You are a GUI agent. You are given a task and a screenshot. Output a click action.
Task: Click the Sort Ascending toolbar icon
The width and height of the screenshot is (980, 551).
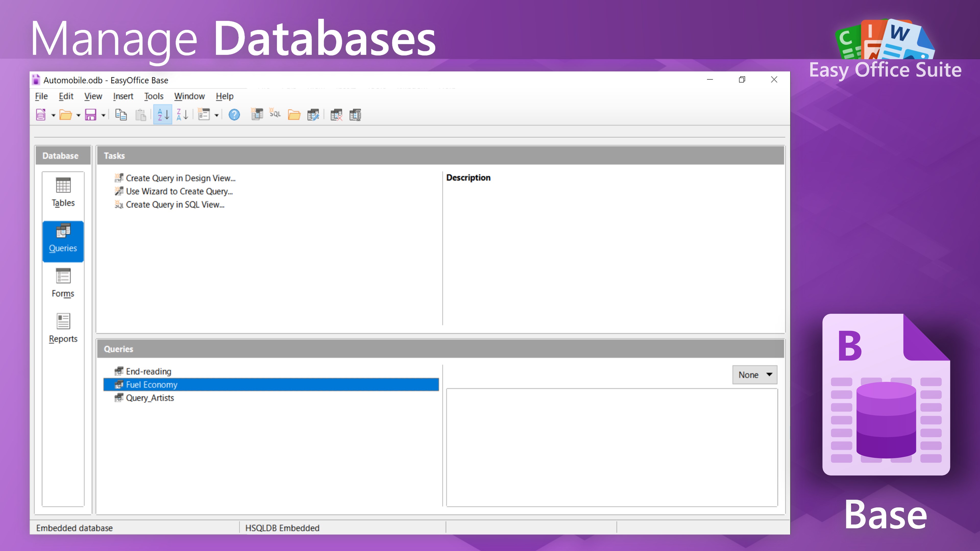click(x=163, y=115)
